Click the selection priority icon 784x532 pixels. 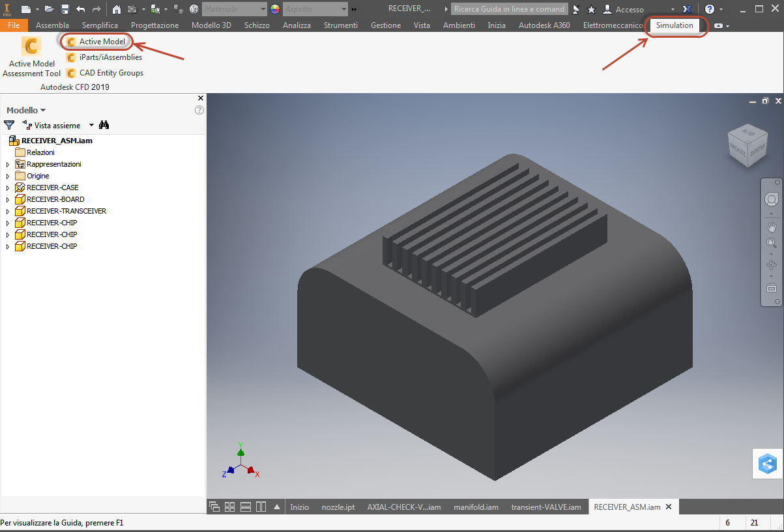[x=155, y=9]
